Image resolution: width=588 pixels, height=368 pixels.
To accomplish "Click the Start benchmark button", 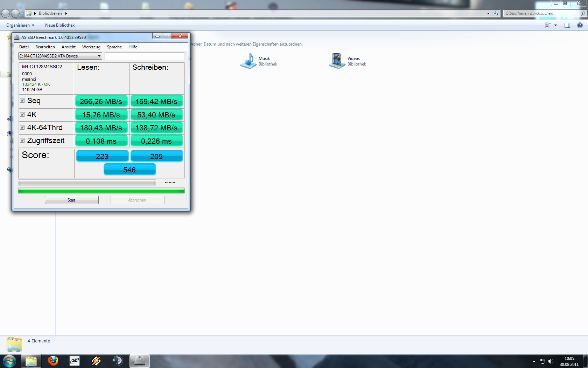I will [x=72, y=200].
